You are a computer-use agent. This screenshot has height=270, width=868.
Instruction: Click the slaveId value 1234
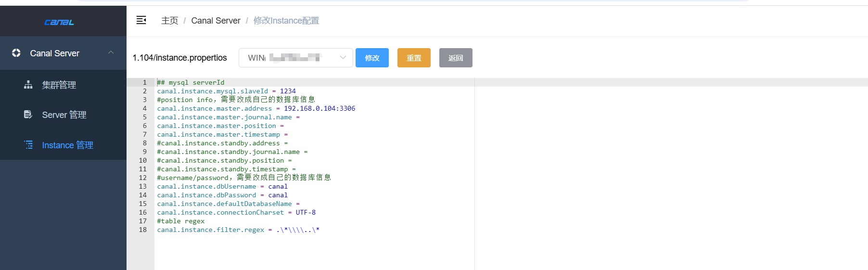[x=288, y=91]
